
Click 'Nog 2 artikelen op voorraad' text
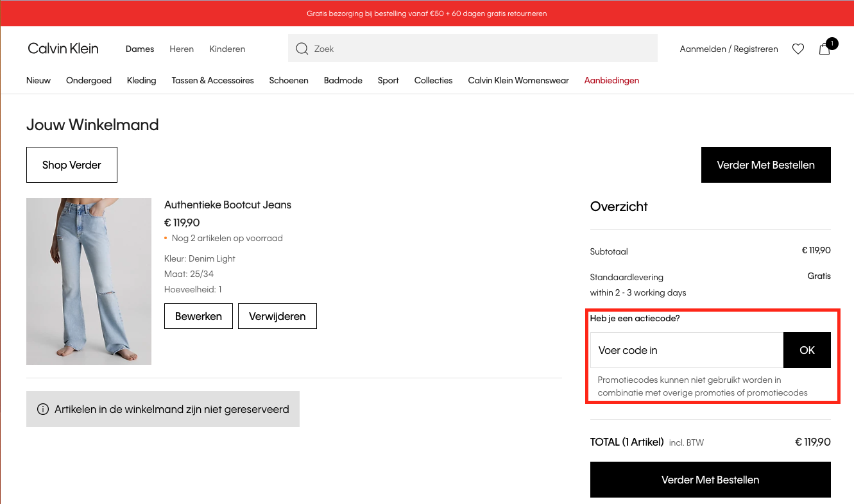pyautogui.click(x=227, y=239)
